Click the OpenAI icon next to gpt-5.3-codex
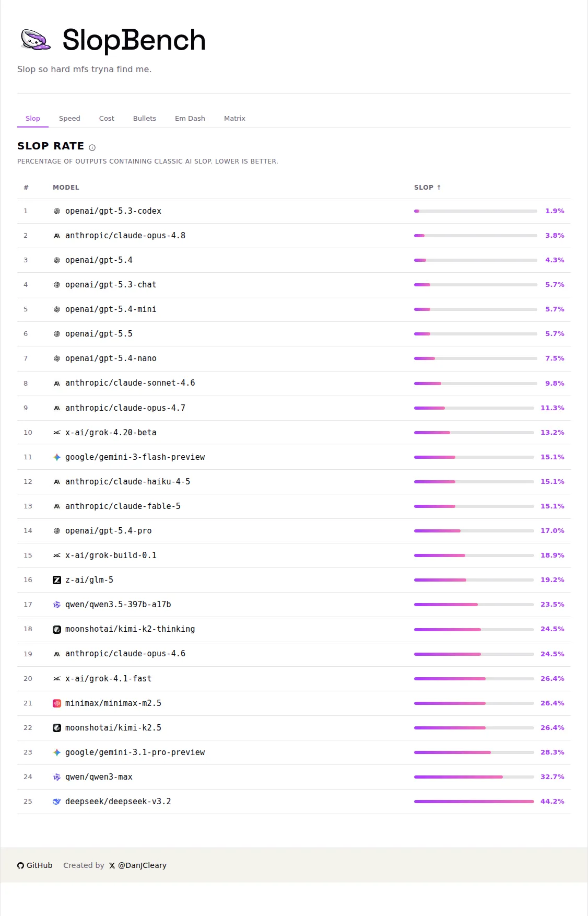The image size is (588, 916). (x=57, y=211)
